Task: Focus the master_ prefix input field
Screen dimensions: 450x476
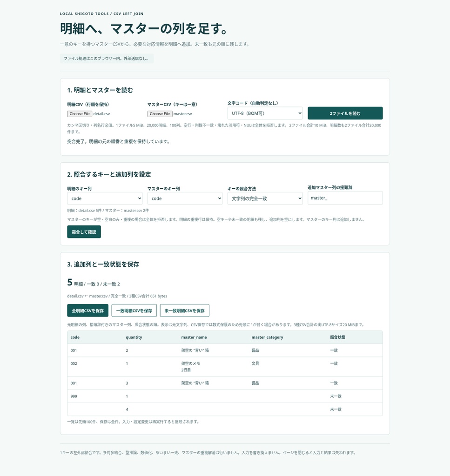Action: click(x=345, y=198)
